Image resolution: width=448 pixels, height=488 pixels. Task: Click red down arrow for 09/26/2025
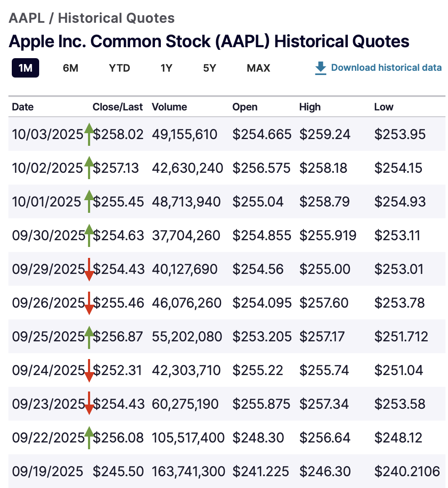89,303
